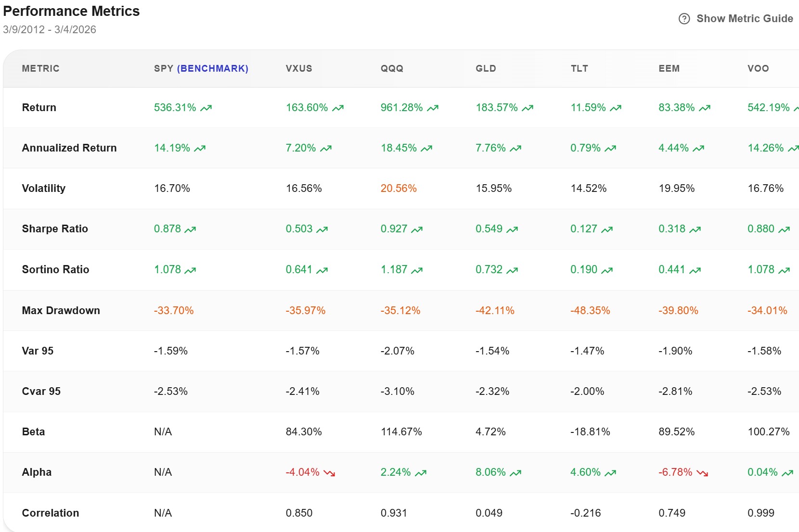
Task: Click the Sharpe Ratio row label
Action: (x=54, y=229)
